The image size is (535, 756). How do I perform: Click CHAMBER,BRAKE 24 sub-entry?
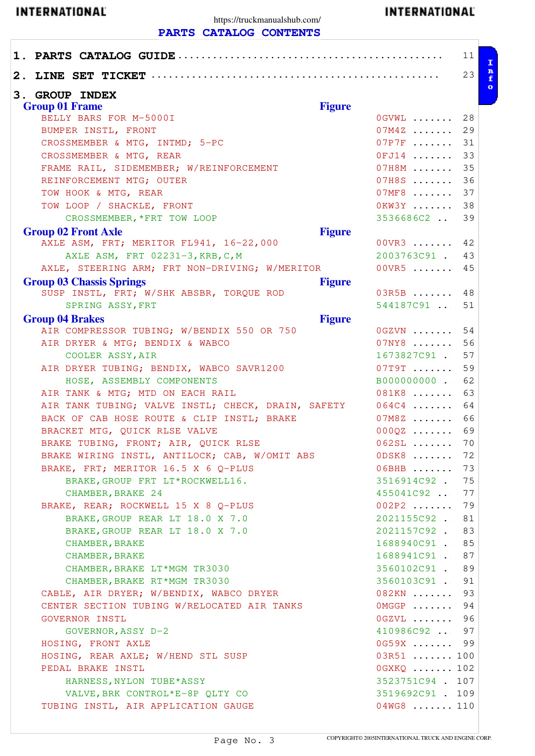coord(114,493)
